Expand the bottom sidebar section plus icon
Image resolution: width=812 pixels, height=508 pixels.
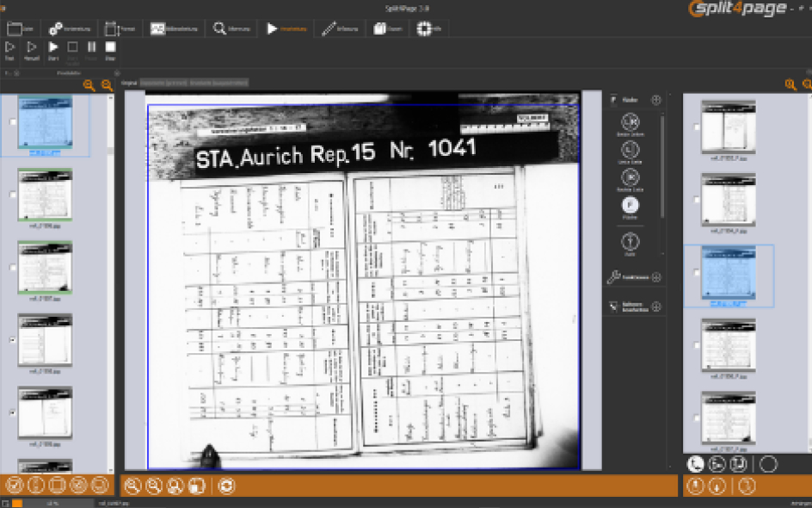656,307
